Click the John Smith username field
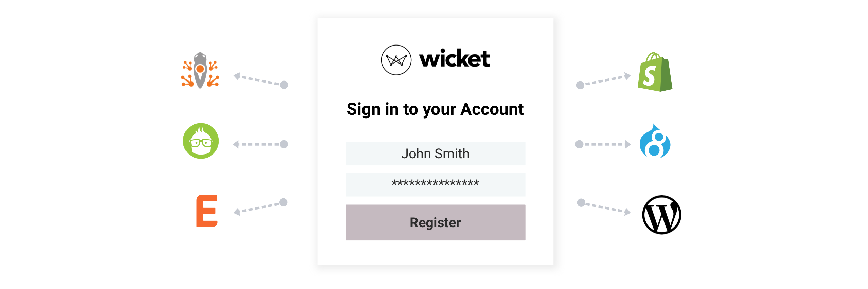Viewport: 868px width, 289px height. [436, 153]
